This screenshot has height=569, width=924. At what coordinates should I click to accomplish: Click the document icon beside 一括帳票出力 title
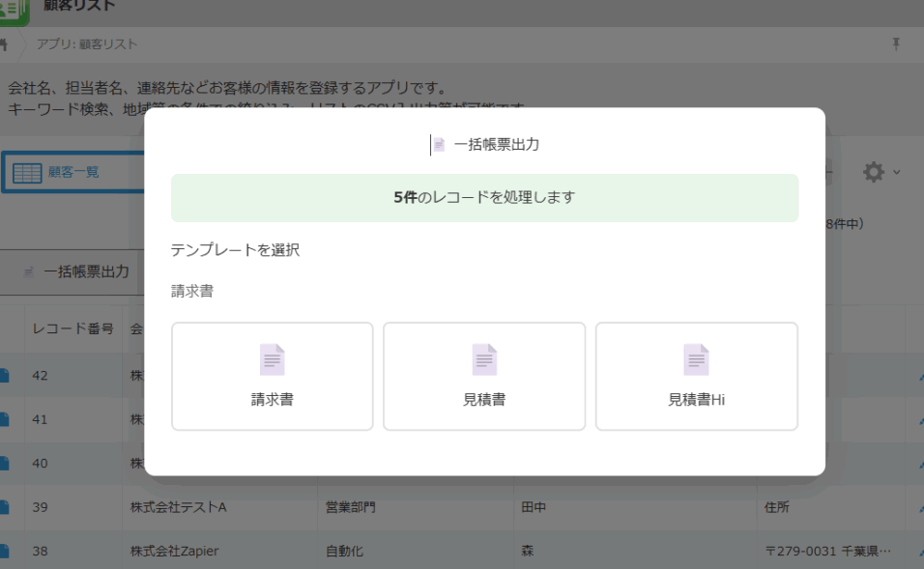tap(439, 145)
